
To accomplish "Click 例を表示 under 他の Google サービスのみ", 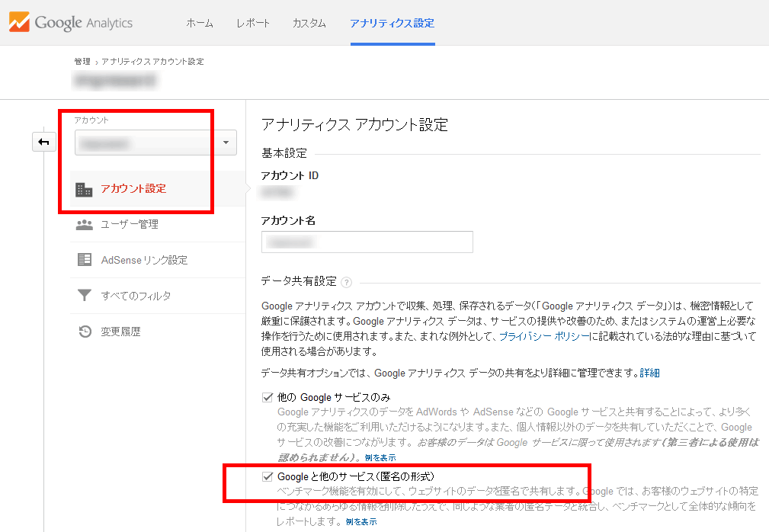I will pos(380,457).
